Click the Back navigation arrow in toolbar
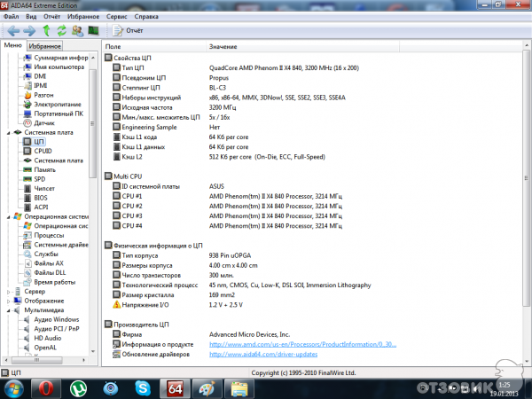 pyautogui.click(x=13, y=30)
